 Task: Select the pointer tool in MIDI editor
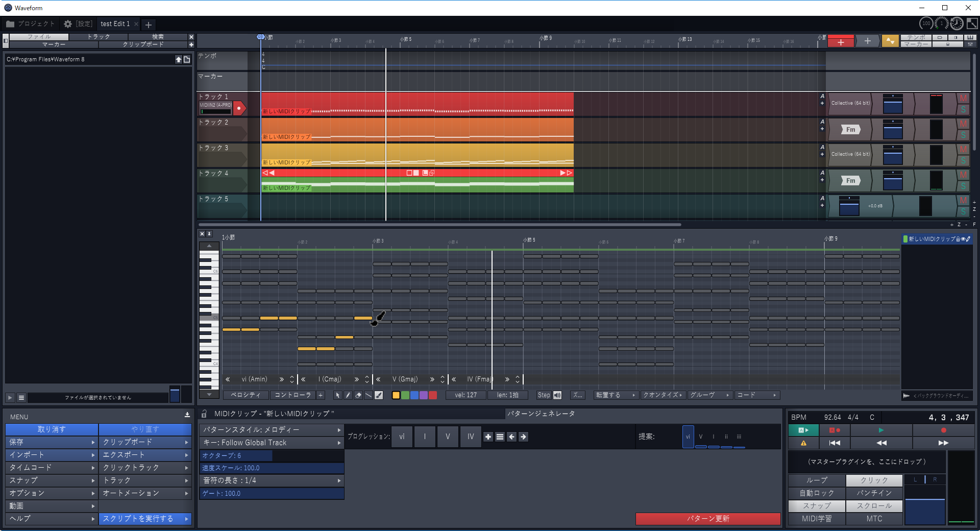pos(337,395)
